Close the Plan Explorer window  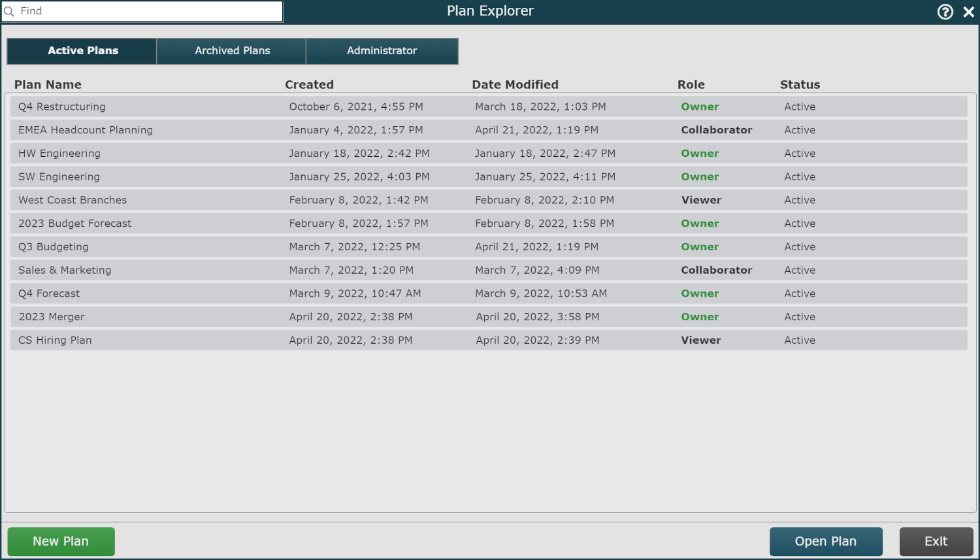(x=968, y=12)
